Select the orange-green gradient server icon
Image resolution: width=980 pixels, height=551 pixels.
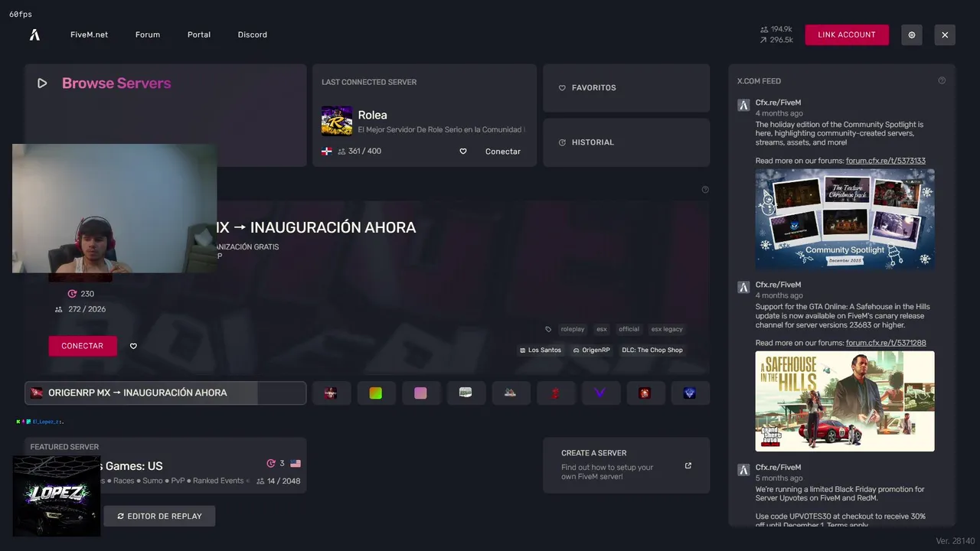[376, 393]
